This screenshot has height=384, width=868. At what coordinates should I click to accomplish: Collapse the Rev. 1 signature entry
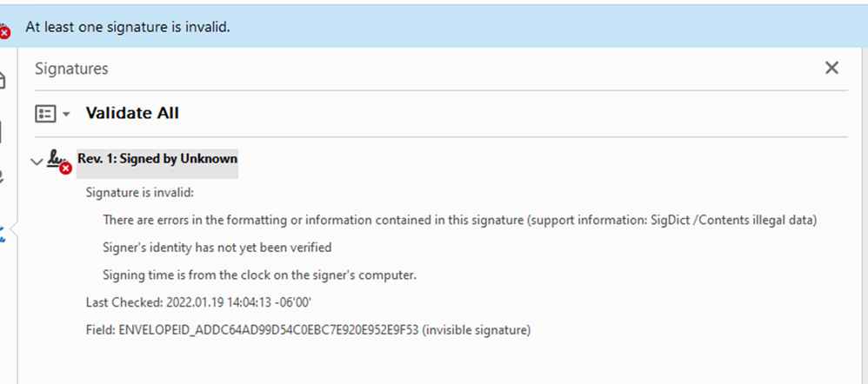(37, 161)
